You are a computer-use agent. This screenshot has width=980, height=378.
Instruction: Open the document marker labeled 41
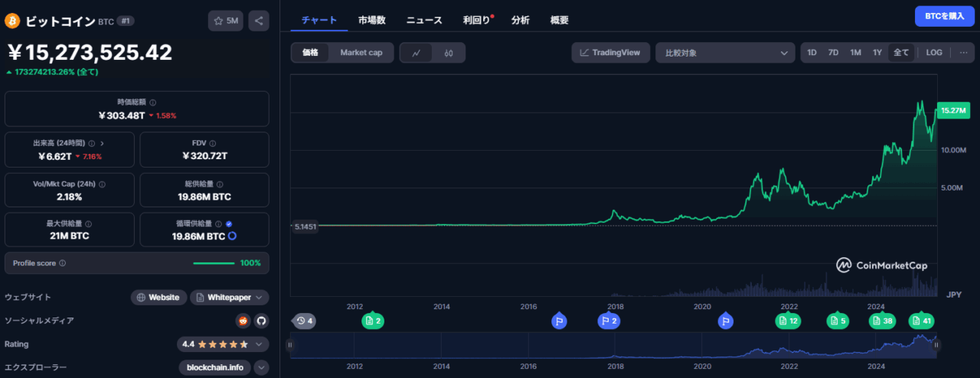coord(921,321)
